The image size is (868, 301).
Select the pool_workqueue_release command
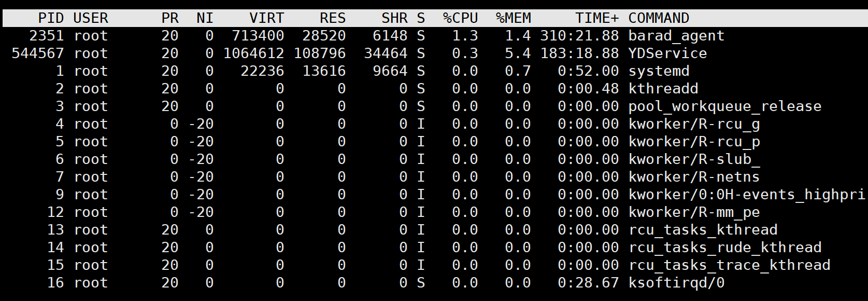click(725, 106)
